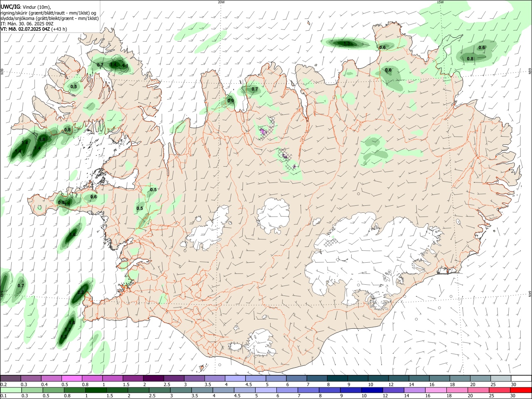Choose the darkest green swatch labeled 1 on rain scale
The width and height of the screenshot is (532, 399).
(x=95, y=390)
